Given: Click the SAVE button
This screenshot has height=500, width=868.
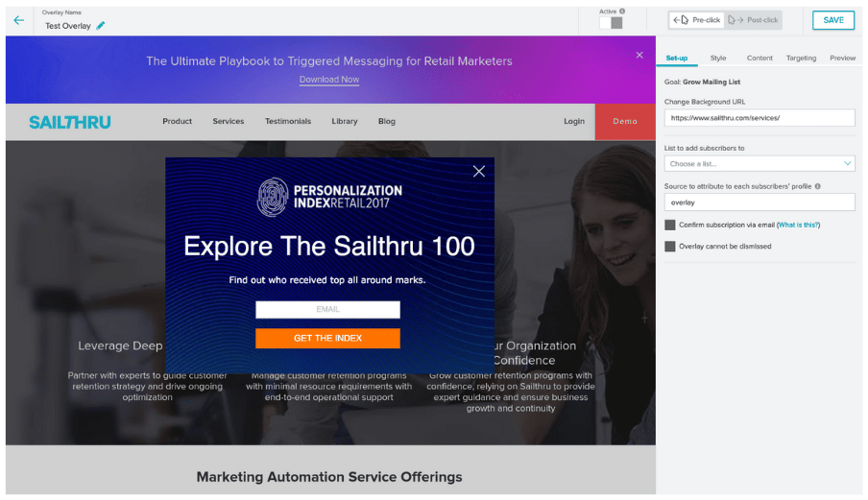Looking at the screenshot, I should click(832, 20).
